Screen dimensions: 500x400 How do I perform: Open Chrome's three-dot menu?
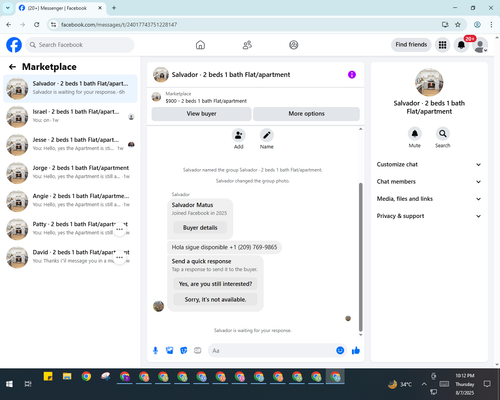pos(491,25)
